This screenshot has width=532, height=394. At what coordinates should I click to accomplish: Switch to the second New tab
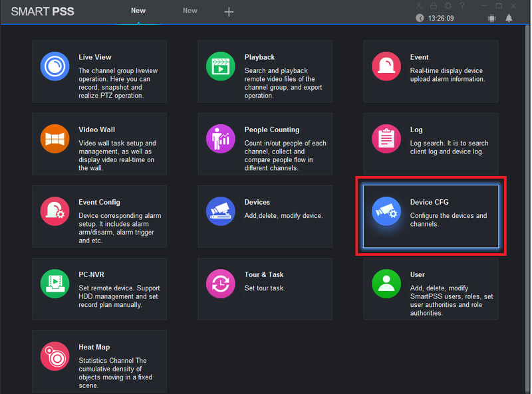click(x=190, y=11)
